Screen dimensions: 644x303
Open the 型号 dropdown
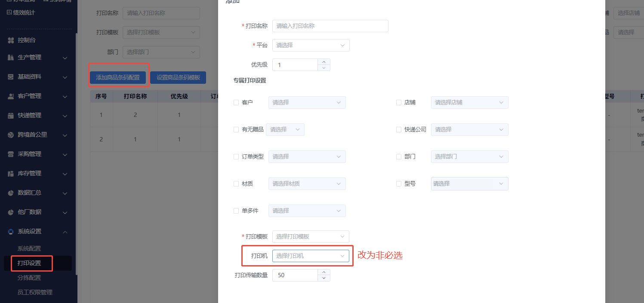click(x=470, y=184)
